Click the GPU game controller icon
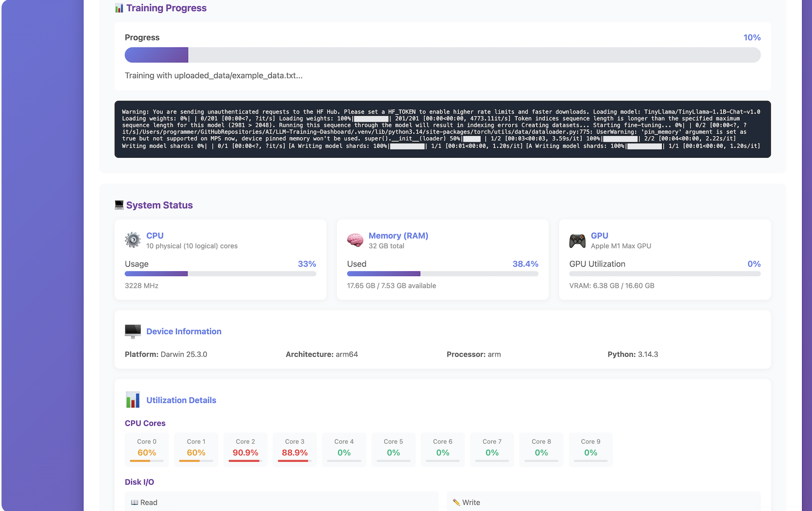The image size is (812, 511). [577, 241]
